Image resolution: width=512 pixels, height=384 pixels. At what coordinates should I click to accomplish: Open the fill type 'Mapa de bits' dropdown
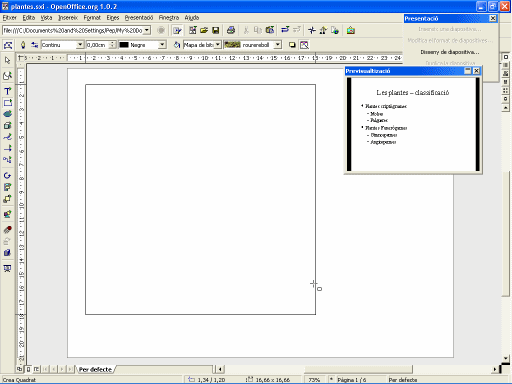[x=218, y=45]
